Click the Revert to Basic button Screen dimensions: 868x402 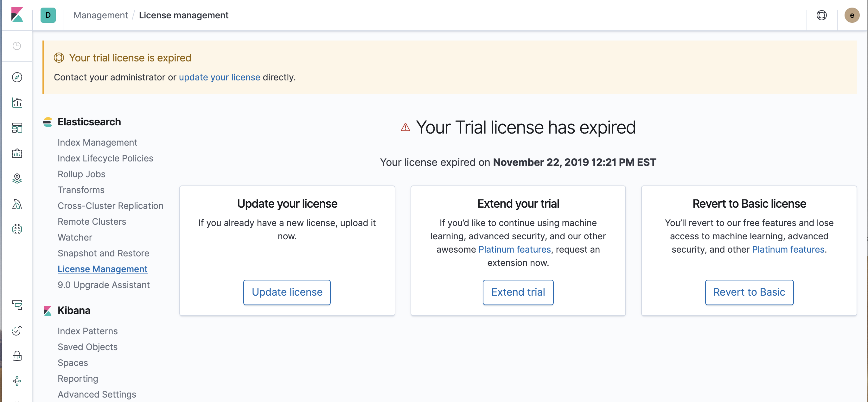[749, 292]
